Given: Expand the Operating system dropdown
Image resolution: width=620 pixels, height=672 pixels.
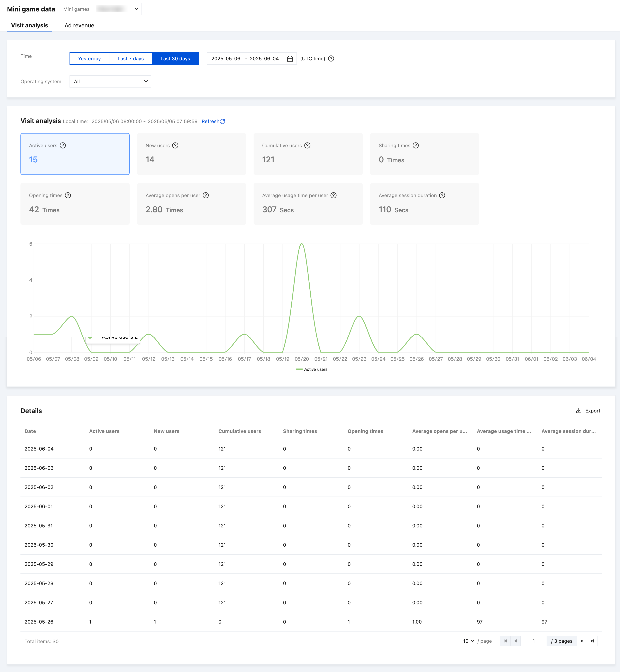Looking at the screenshot, I should (110, 82).
